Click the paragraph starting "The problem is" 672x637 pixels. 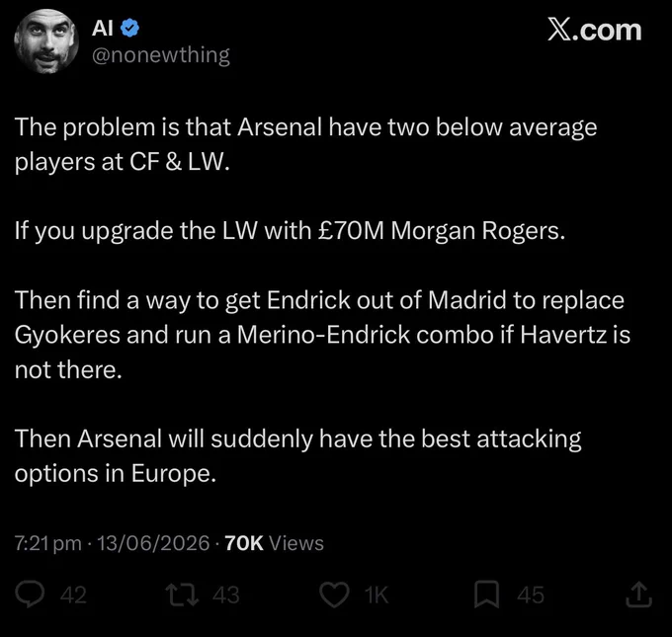(305, 145)
